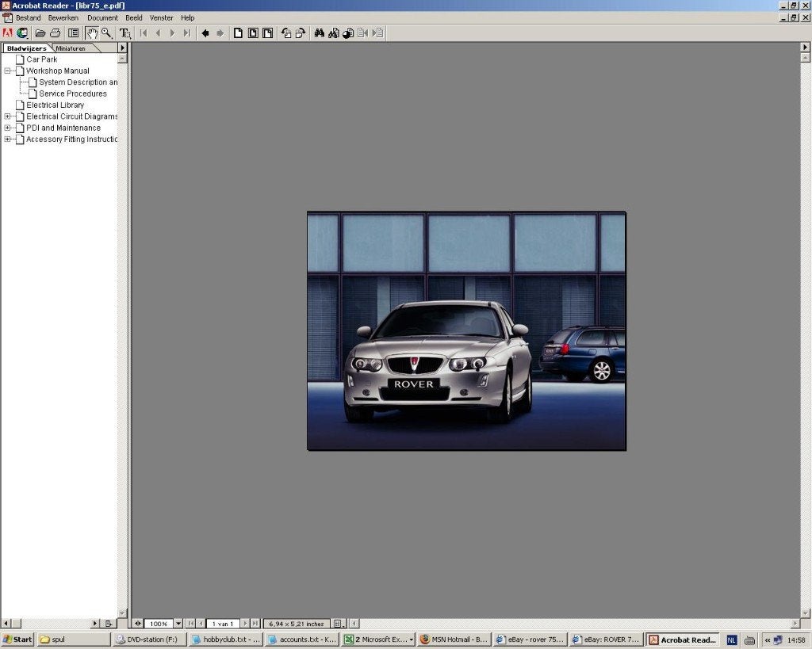Click the Start button
812x649 pixels.
(x=17, y=639)
